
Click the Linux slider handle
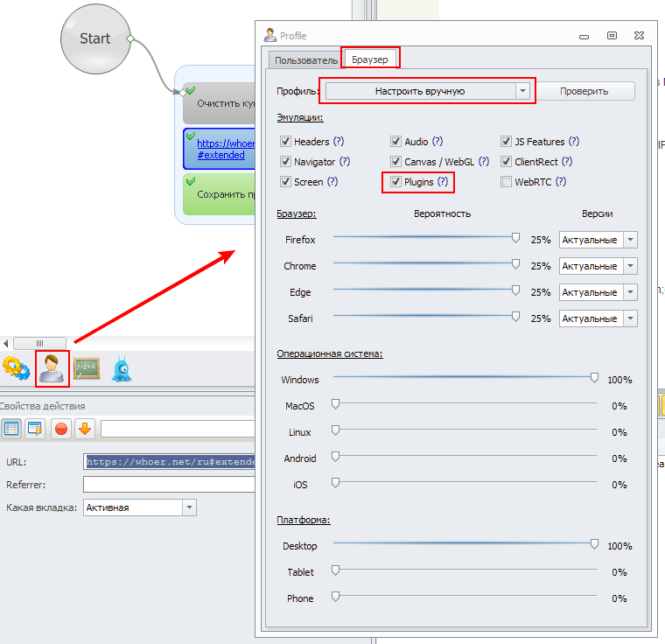(x=335, y=430)
